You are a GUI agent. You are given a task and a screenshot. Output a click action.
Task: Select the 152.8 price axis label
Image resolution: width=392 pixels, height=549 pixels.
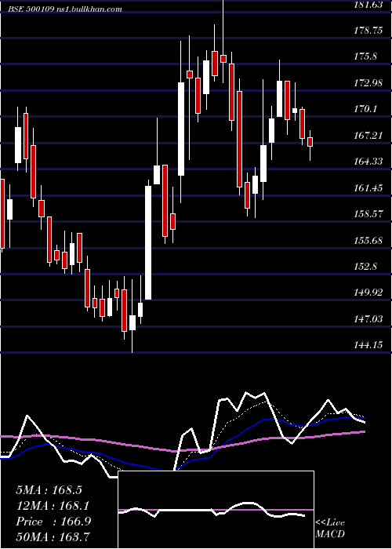pyautogui.click(x=367, y=267)
